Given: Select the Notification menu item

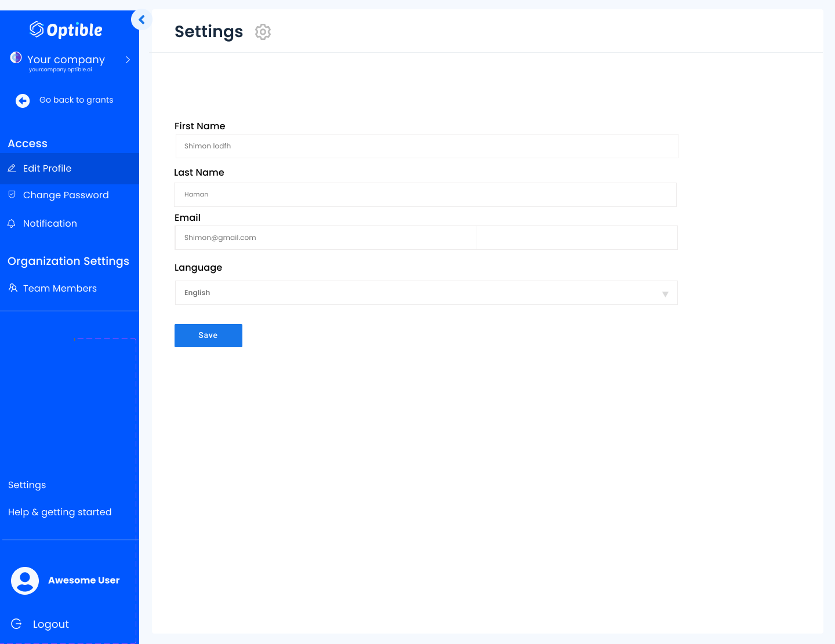Looking at the screenshot, I should click(50, 224).
